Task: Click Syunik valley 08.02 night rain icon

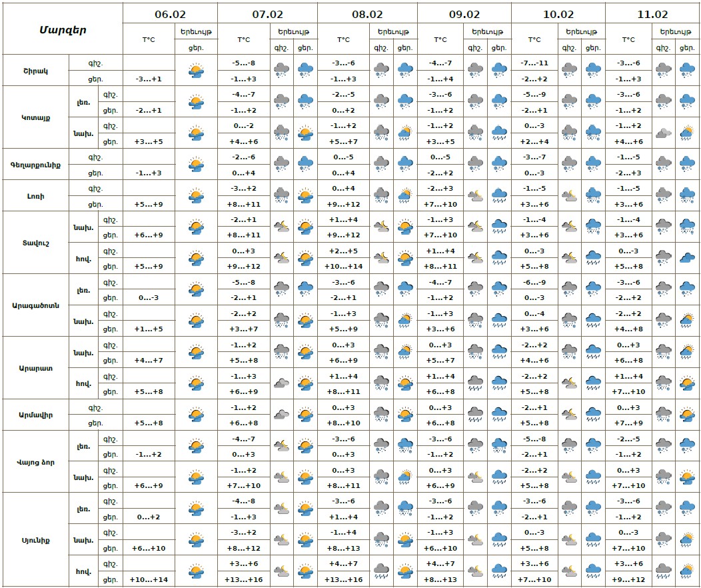Action: pyautogui.click(x=381, y=571)
